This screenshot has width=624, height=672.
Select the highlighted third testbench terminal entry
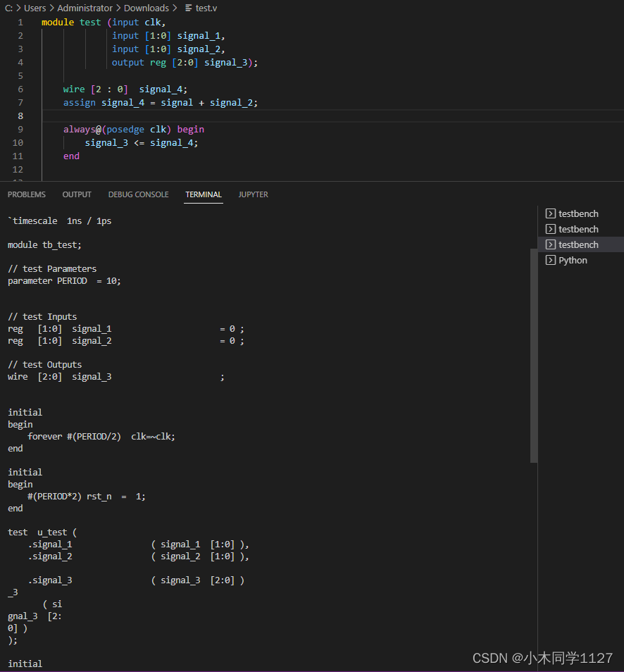pyautogui.click(x=581, y=244)
